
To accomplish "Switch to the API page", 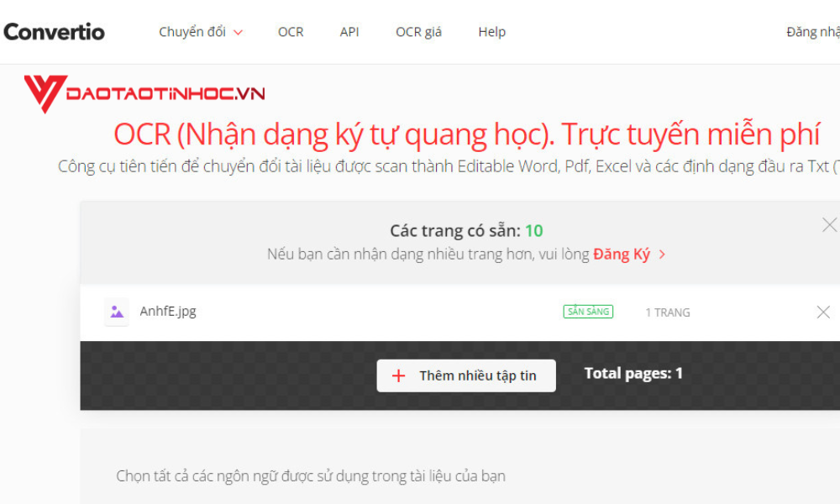I will pos(349,31).
